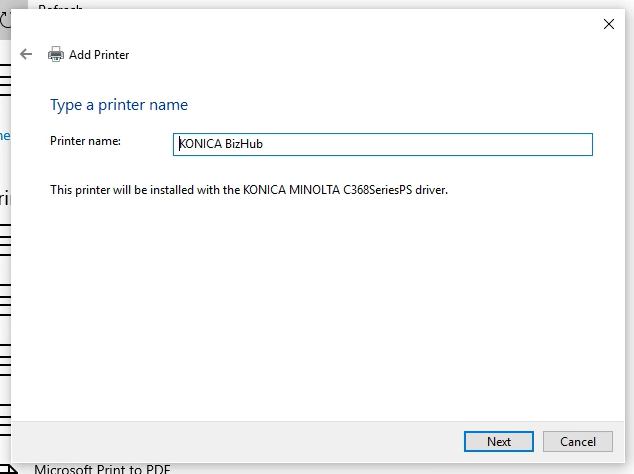634x474 pixels.
Task: Click the KONICA MINOLTA C368SeriesPS driver message
Action: point(248,190)
